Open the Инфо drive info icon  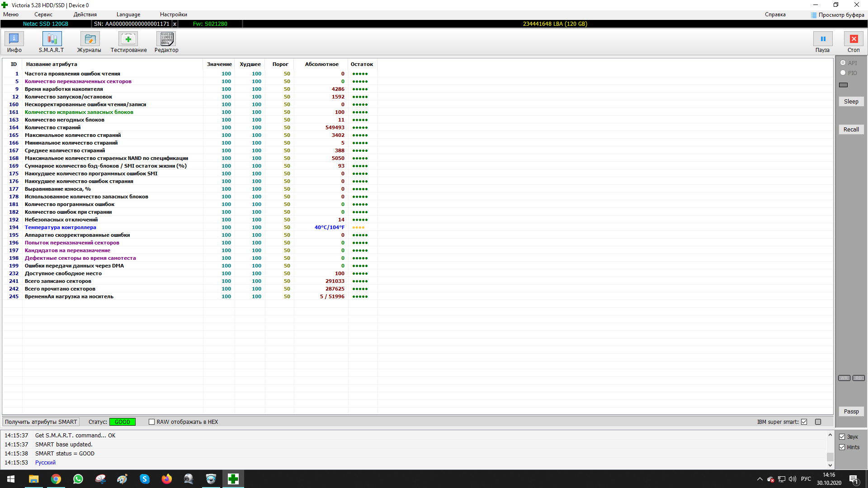14,39
